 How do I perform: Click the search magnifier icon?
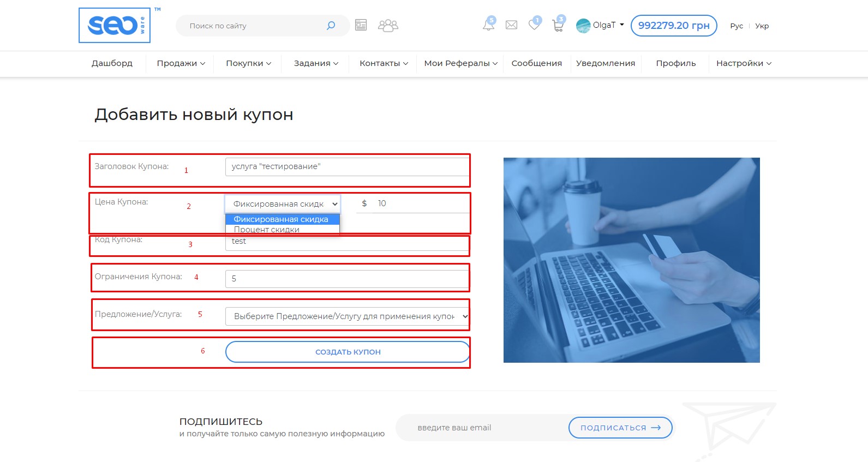tap(331, 26)
